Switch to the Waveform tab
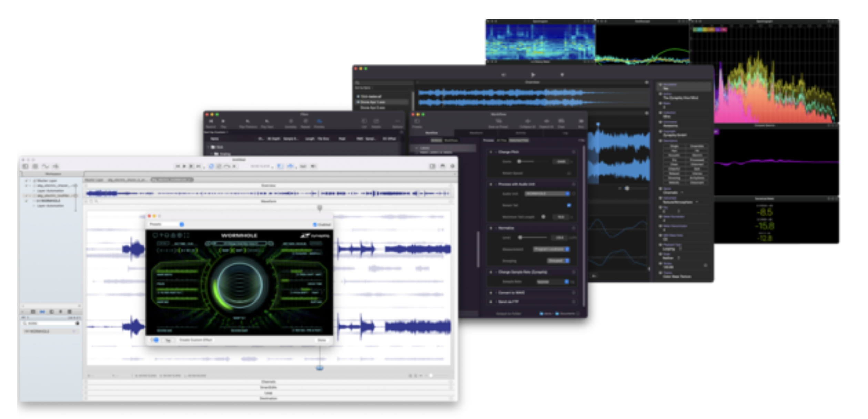This screenshot has width=868, height=419. click(476, 133)
